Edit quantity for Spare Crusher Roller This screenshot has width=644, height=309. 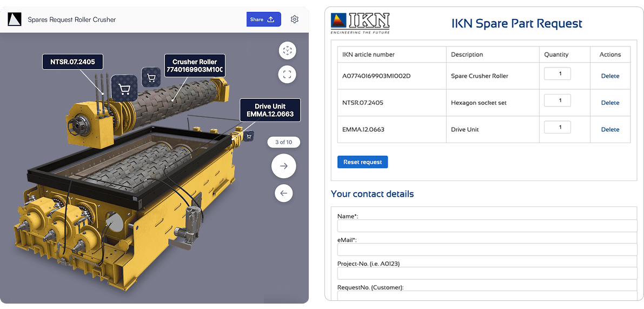point(557,73)
